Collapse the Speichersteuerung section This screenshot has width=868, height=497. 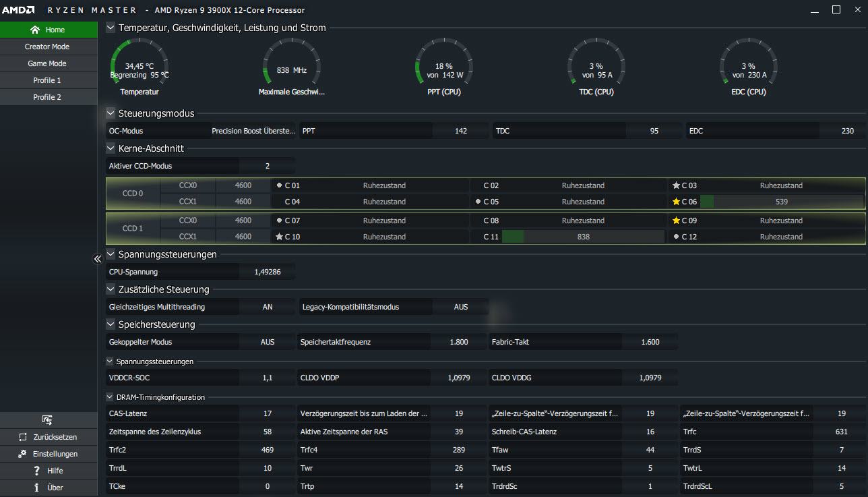point(111,324)
